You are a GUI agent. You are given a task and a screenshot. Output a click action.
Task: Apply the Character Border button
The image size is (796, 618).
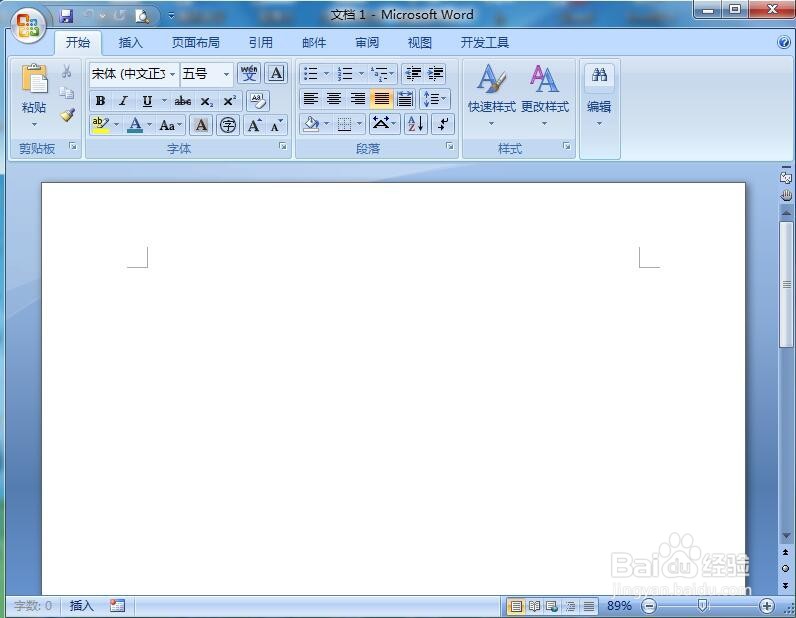click(x=276, y=74)
